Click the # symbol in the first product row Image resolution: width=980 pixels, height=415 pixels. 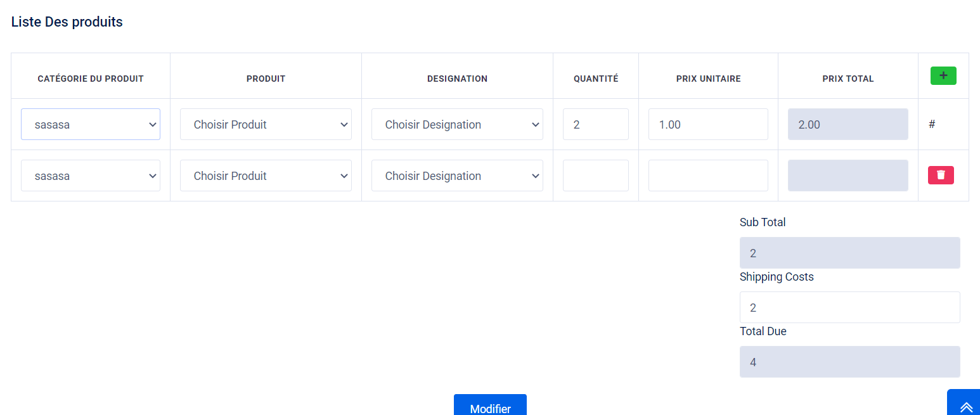[x=931, y=124]
